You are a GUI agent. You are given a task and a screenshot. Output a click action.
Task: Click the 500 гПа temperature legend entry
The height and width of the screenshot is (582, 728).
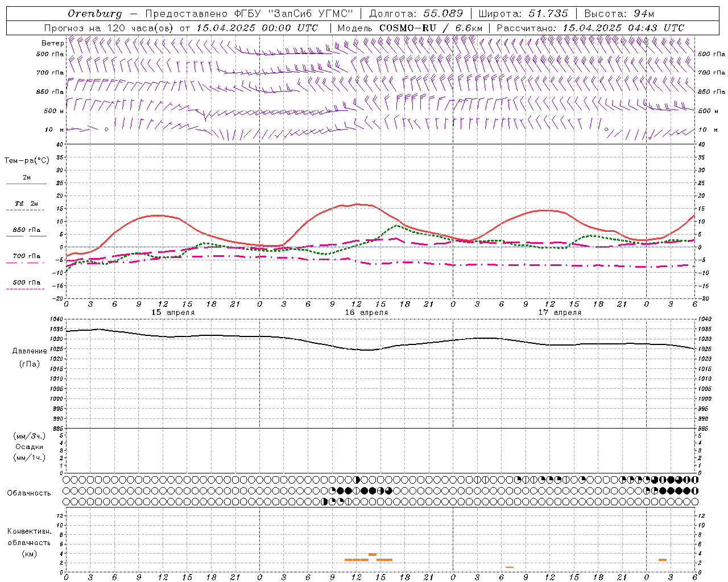pyautogui.click(x=27, y=282)
